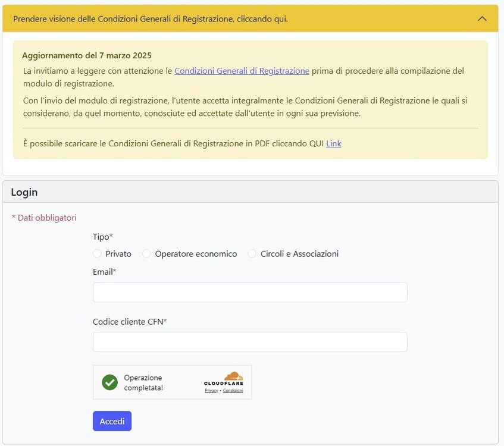Download the PDF via the 'Link' hyperlink

pyautogui.click(x=334, y=143)
